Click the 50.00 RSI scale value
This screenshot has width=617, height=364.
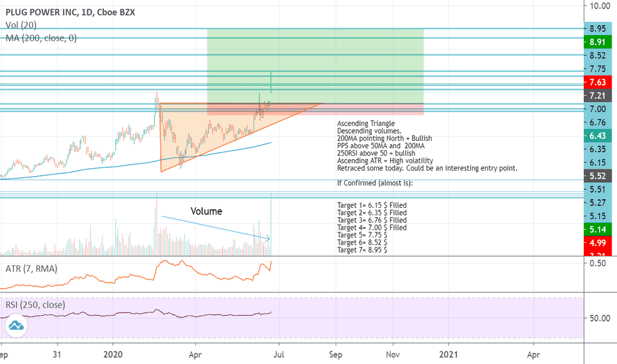tap(600, 318)
